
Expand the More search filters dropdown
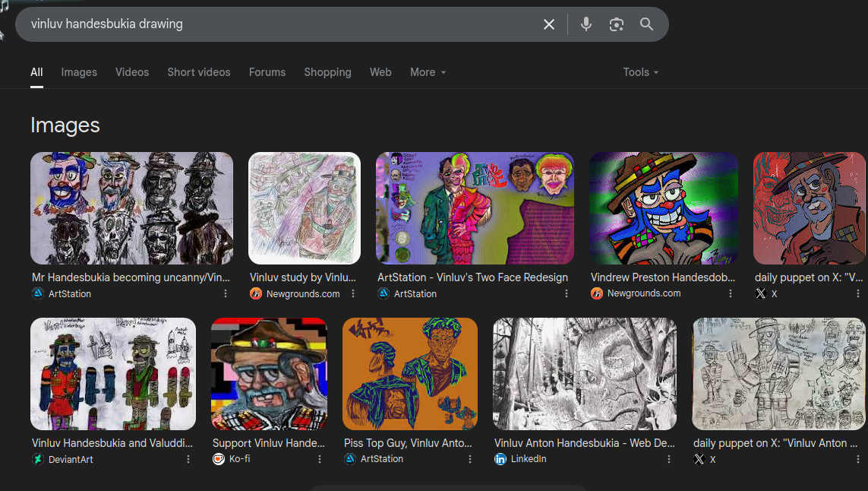[428, 72]
